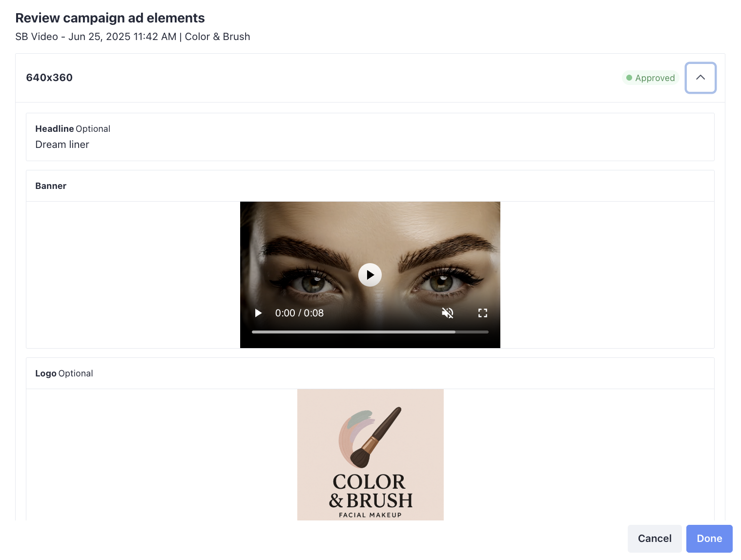Image resolution: width=741 pixels, height=560 pixels.
Task: Click the Done button
Action: [x=709, y=539]
